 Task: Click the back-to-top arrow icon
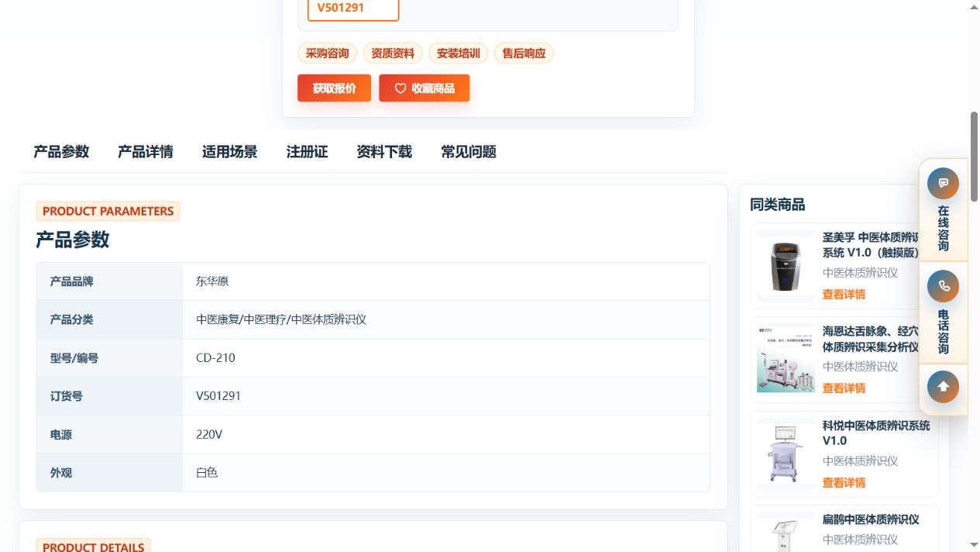pyautogui.click(x=943, y=387)
